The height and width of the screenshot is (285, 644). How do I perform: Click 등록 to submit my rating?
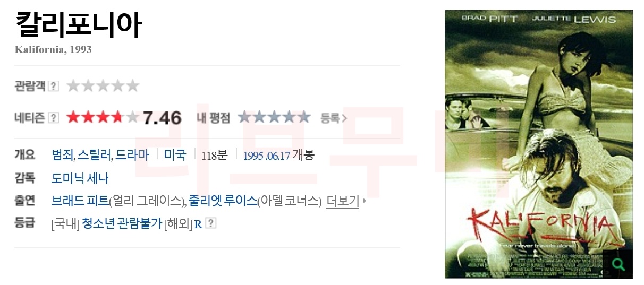point(330,118)
